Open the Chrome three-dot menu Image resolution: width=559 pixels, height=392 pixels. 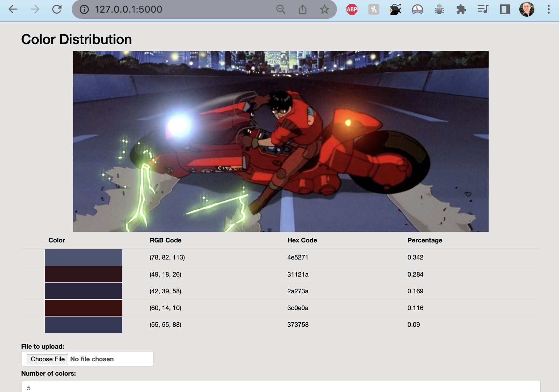549,9
